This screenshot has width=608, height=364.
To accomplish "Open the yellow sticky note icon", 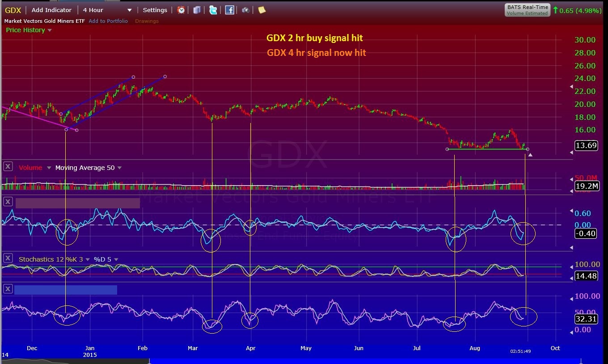I will pos(262,10).
